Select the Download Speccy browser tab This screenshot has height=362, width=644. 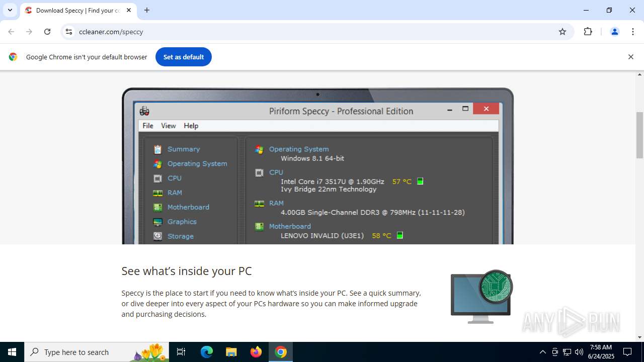pos(78,10)
